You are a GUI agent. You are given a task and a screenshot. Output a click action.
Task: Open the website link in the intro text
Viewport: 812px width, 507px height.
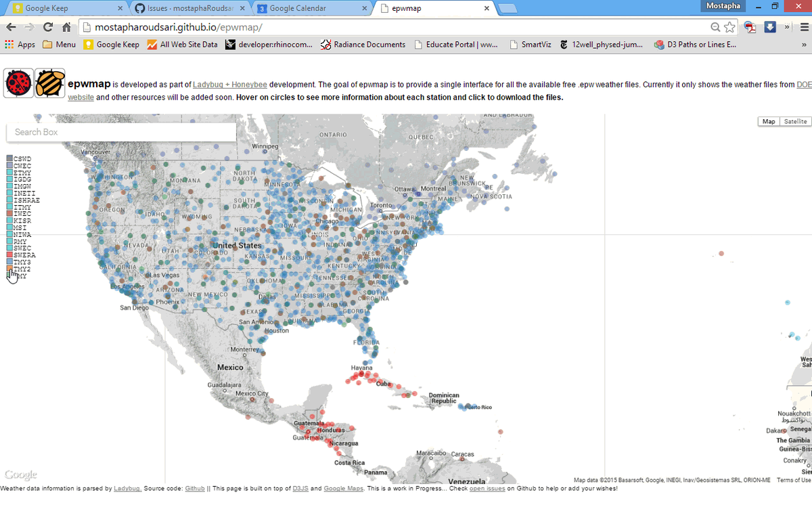81,97
